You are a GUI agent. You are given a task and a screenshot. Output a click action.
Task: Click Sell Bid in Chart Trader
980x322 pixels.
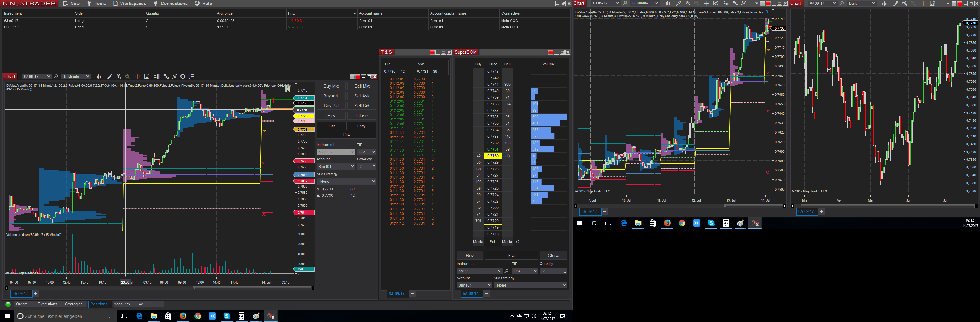(362, 106)
